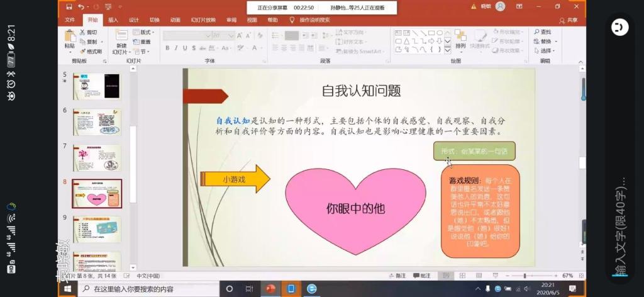Click the Find (查找) tool
644x297 pixels.
tap(542, 32)
